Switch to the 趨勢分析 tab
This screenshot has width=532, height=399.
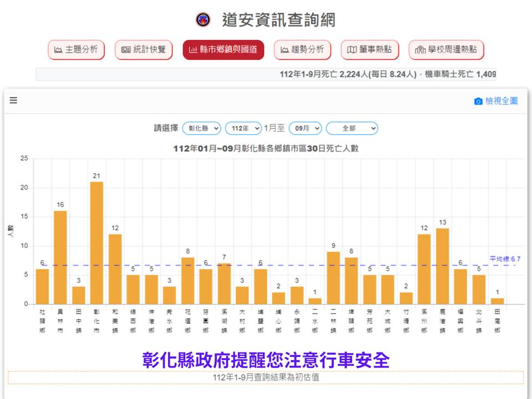(x=303, y=49)
